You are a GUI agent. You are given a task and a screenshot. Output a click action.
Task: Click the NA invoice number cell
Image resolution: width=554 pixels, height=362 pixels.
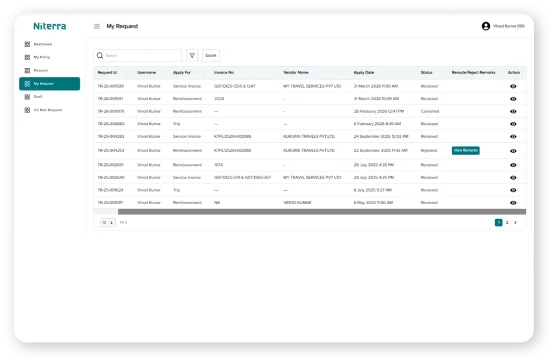(x=217, y=203)
